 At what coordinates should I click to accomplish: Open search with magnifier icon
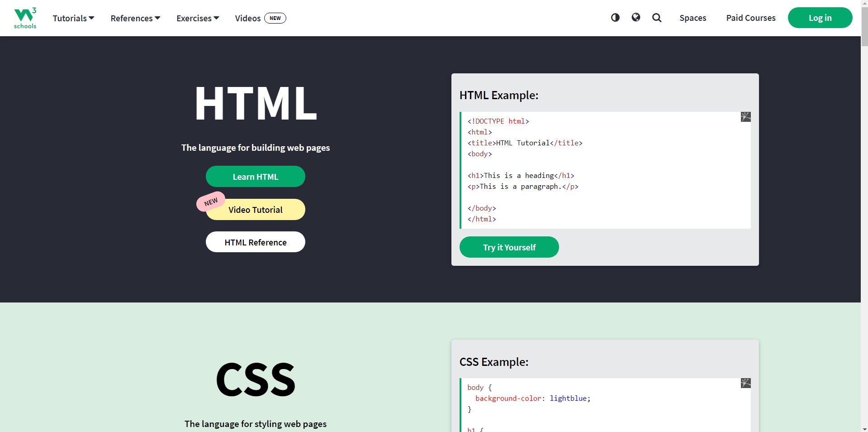coord(657,18)
